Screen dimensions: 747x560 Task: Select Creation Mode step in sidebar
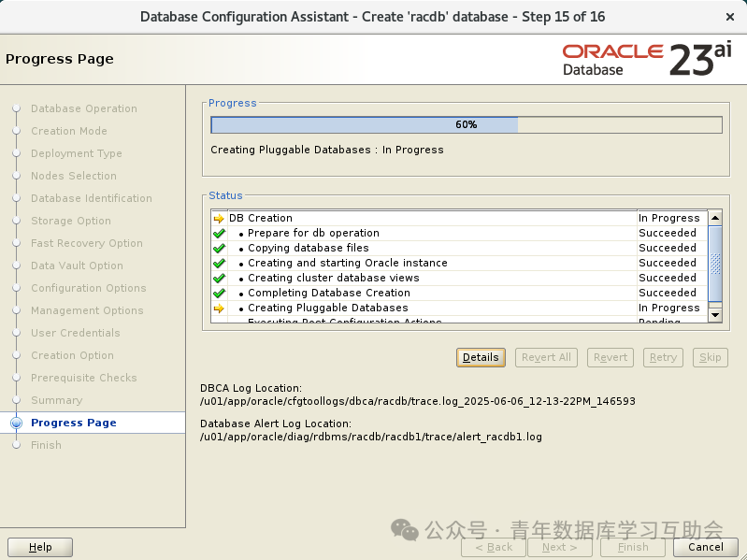(69, 131)
